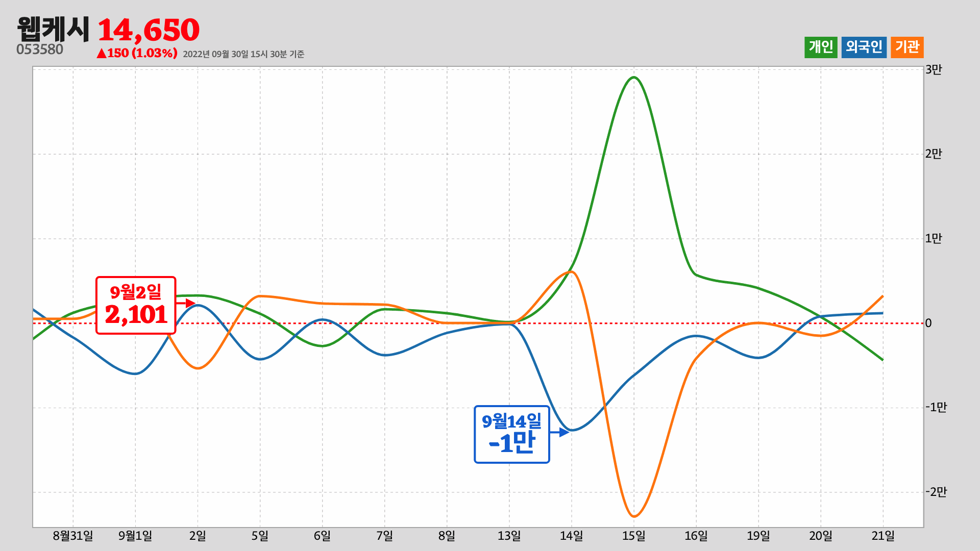Click the stock code 053580
This screenshot has height=551, width=980.
[x=40, y=49]
